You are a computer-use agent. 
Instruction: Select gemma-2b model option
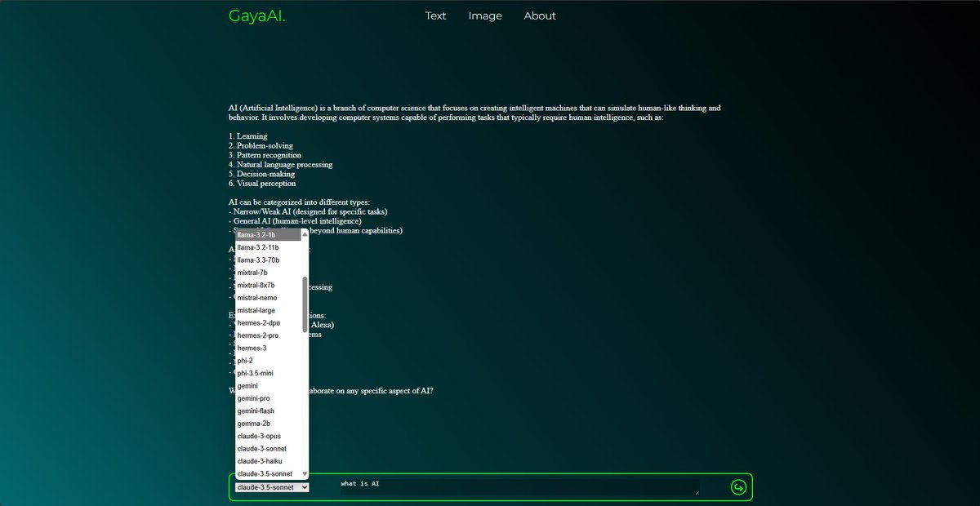point(268,424)
